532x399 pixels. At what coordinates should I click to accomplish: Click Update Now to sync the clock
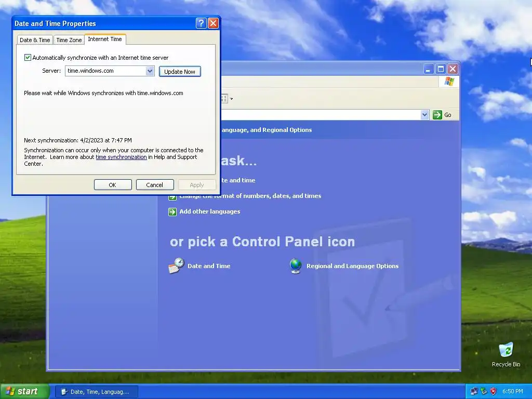[180, 72]
